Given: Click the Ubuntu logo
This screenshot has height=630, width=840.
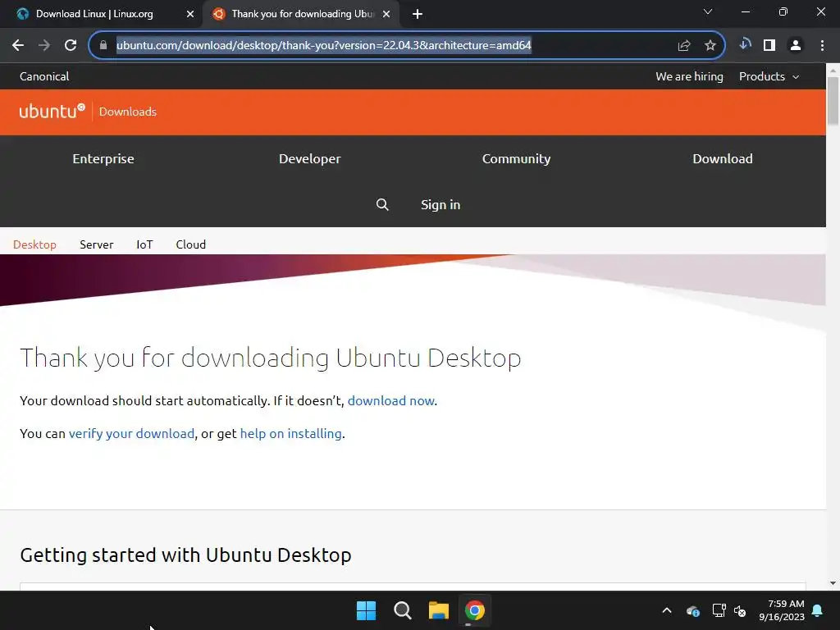Looking at the screenshot, I should (x=52, y=111).
